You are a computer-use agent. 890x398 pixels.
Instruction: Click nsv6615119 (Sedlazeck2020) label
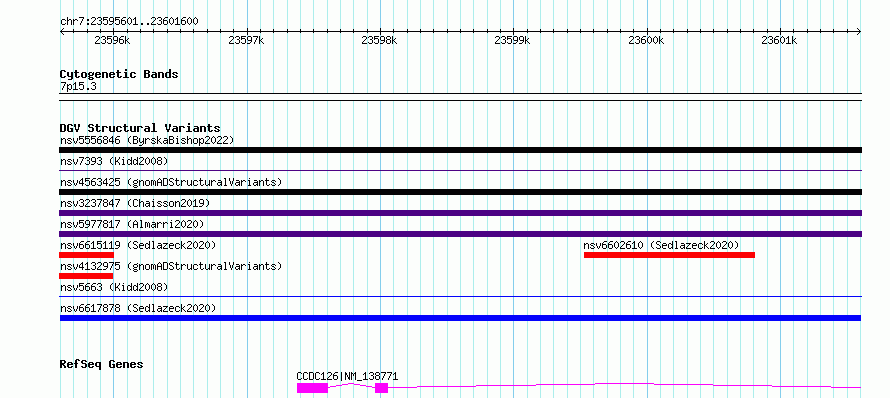coord(138,245)
